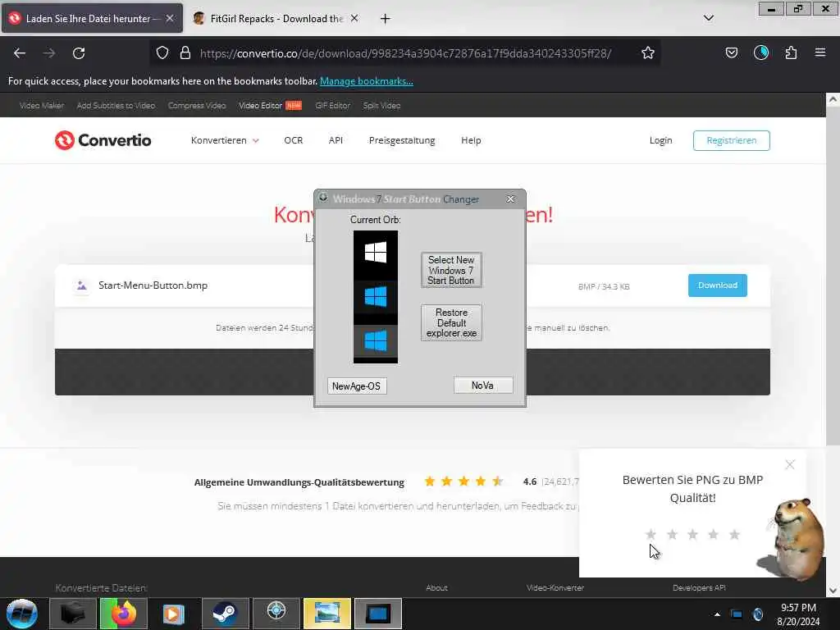The width and height of the screenshot is (840, 630).
Task: Open the OCR page
Action: (293, 140)
